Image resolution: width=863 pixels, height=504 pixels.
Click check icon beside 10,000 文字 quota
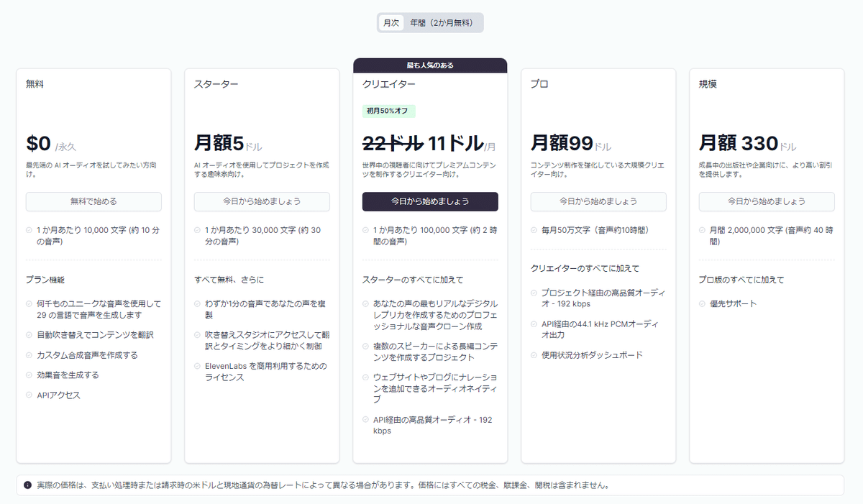(29, 231)
